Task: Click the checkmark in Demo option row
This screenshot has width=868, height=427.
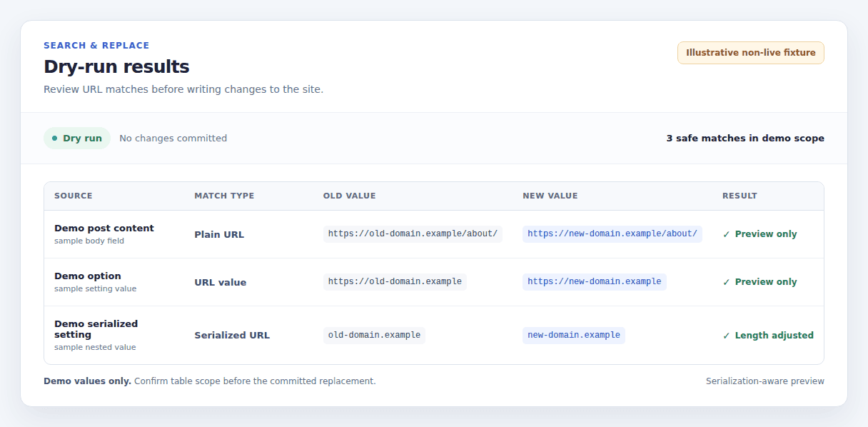Action: [x=727, y=282]
